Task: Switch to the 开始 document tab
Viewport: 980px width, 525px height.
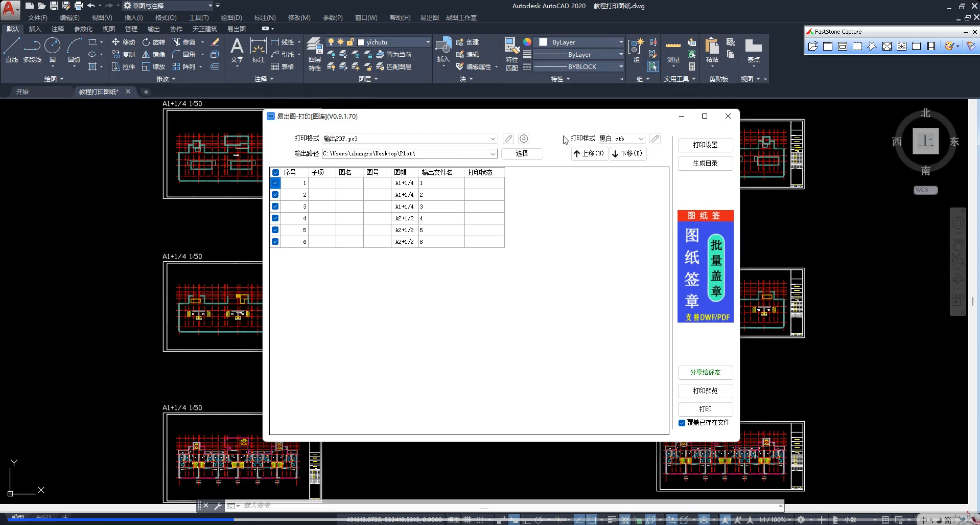Action: coord(22,92)
